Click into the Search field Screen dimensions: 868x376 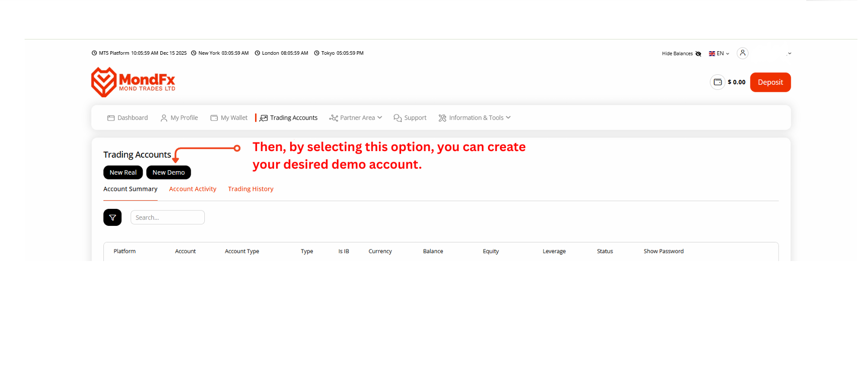coord(168,217)
